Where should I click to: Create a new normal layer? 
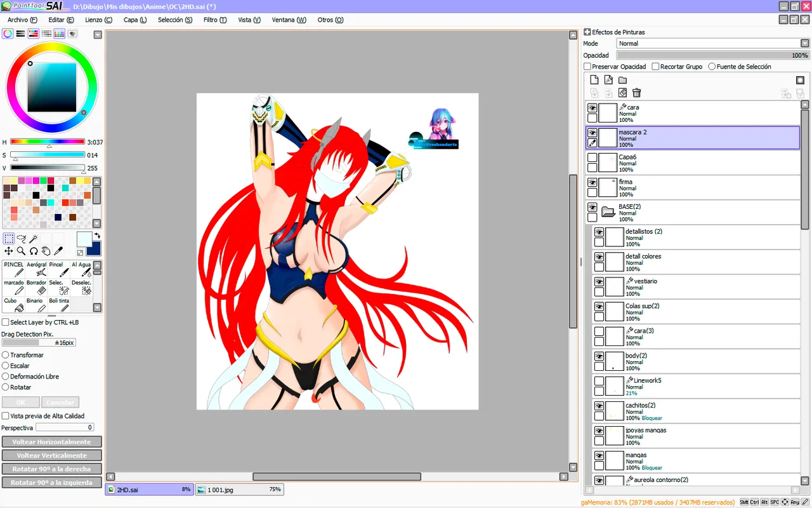594,80
